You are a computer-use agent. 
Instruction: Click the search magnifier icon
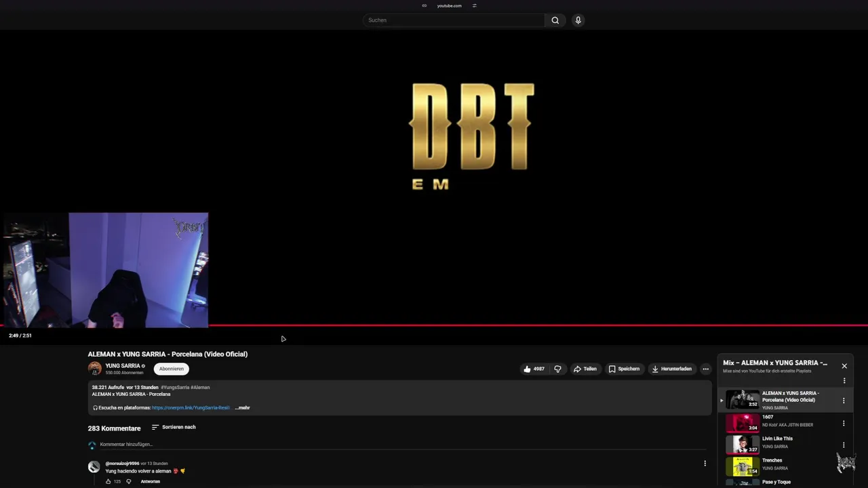pos(555,20)
